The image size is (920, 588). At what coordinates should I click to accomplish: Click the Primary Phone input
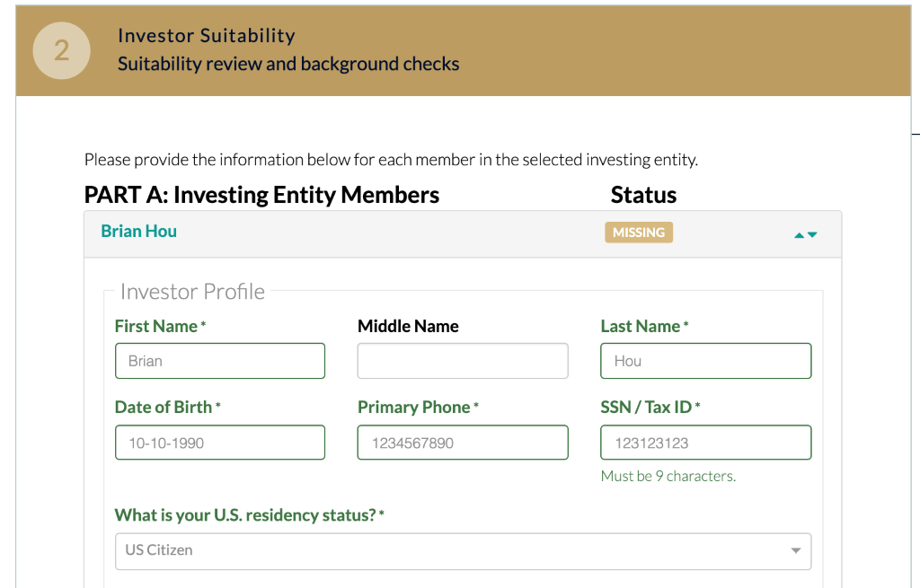[x=463, y=443]
